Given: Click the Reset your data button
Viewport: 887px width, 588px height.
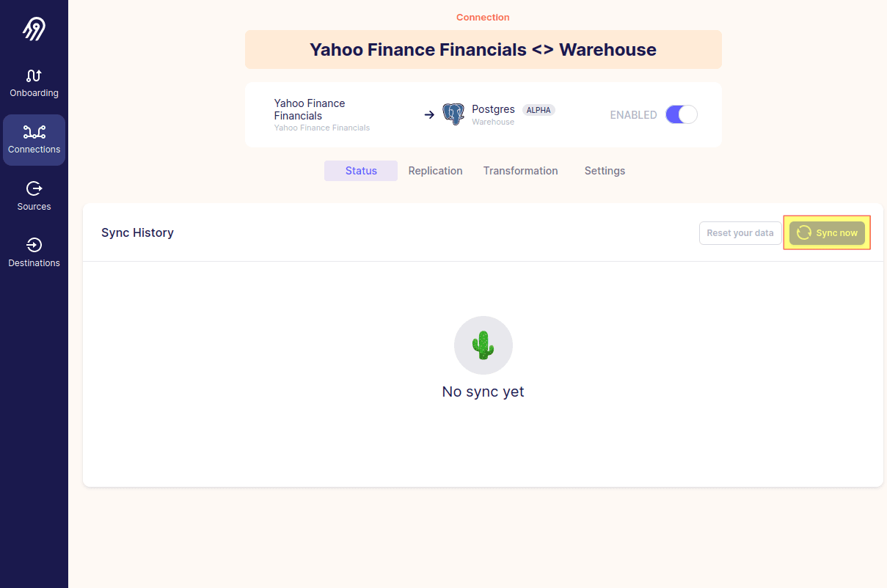Looking at the screenshot, I should click(x=740, y=233).
